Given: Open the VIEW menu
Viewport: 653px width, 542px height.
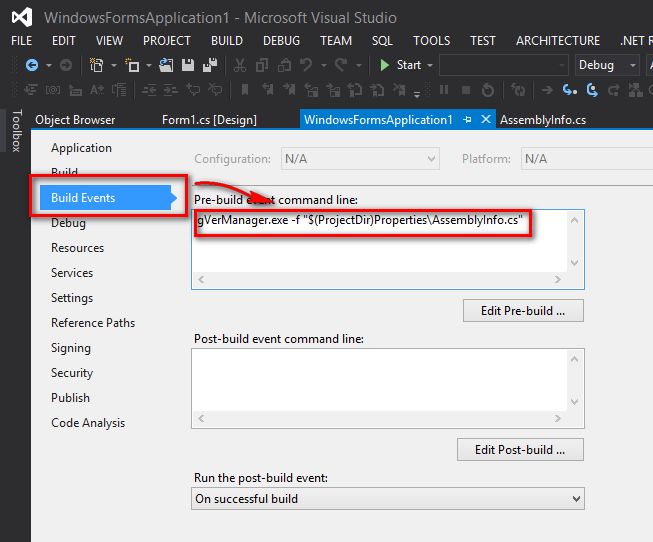Looking at the screenshot, I should click(110, 41).
